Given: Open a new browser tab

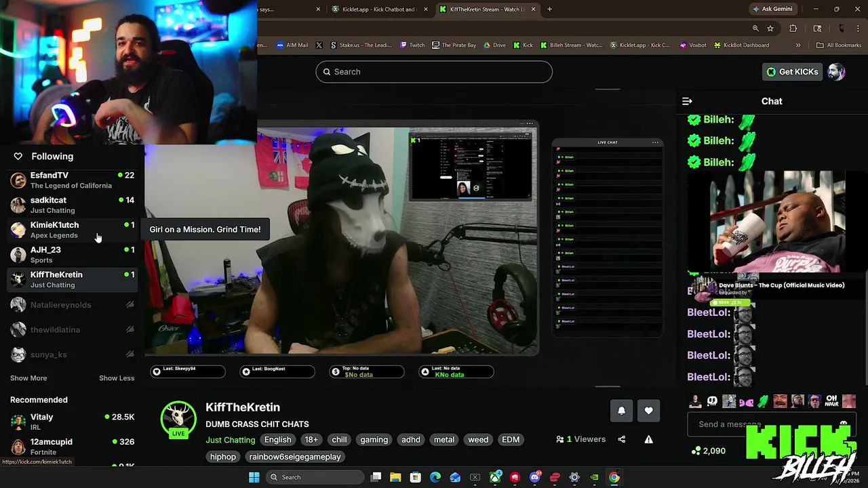Looking at the screenshot, I should point(549,9).
